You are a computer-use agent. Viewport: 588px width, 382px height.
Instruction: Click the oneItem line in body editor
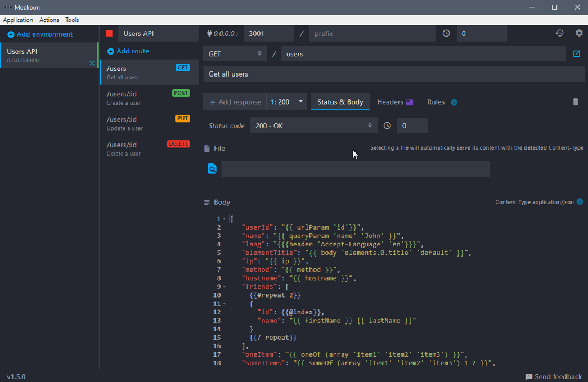click(354, 354)
